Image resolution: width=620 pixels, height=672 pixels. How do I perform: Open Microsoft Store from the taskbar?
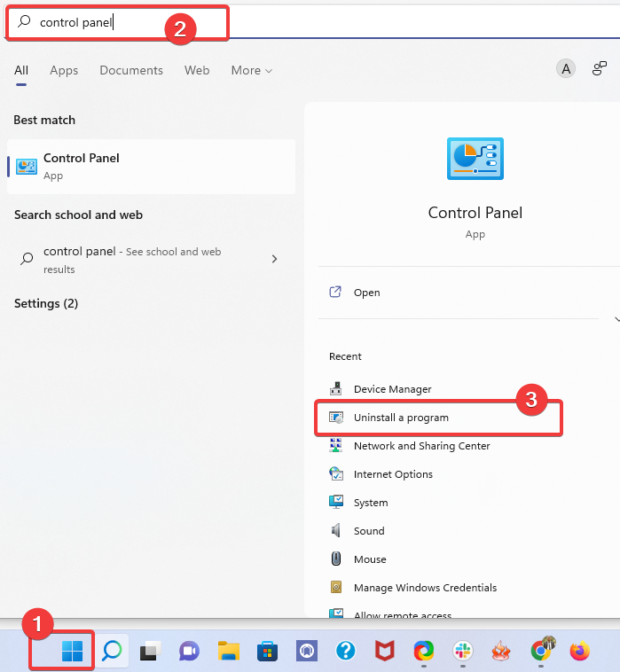point(267,651)
